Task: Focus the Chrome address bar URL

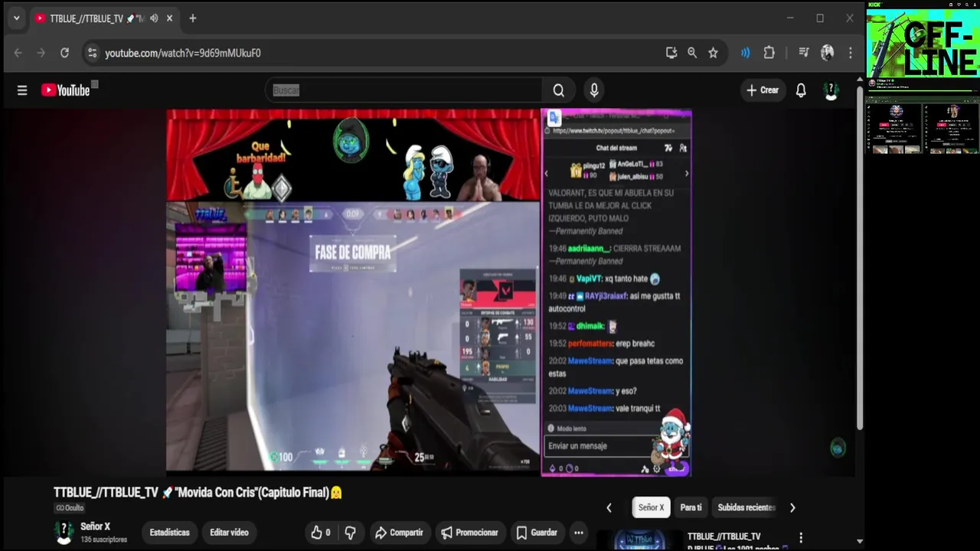Action: tap(183, 53)
